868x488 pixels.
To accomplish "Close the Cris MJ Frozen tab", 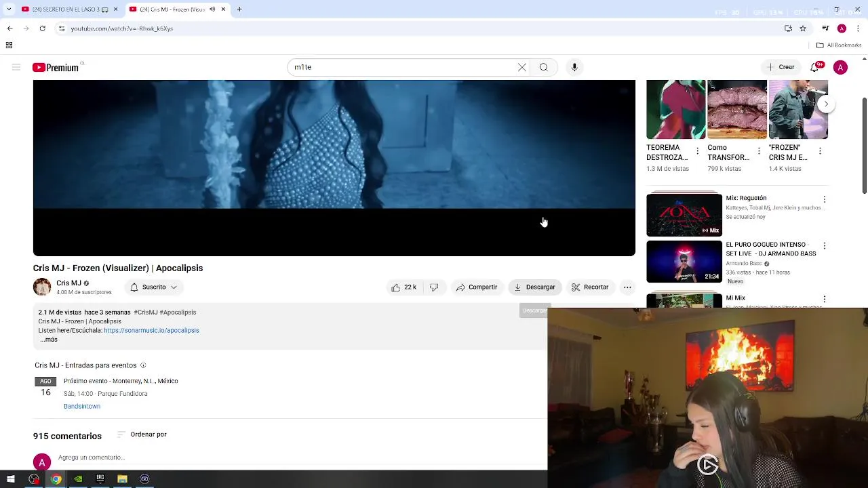I will [223, 9].
